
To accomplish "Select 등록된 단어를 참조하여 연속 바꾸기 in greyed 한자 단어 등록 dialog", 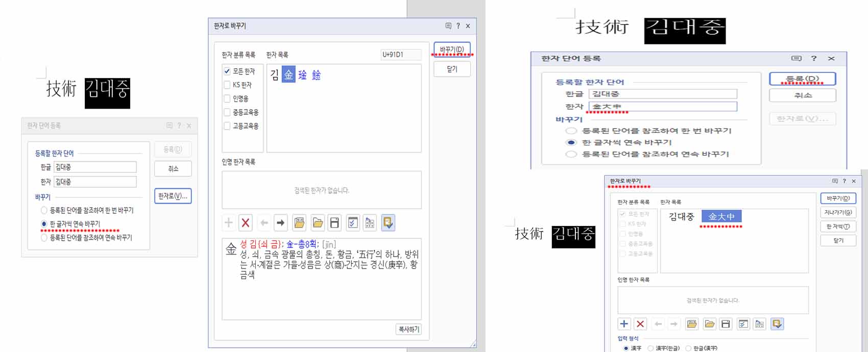I will coord(44,238).
